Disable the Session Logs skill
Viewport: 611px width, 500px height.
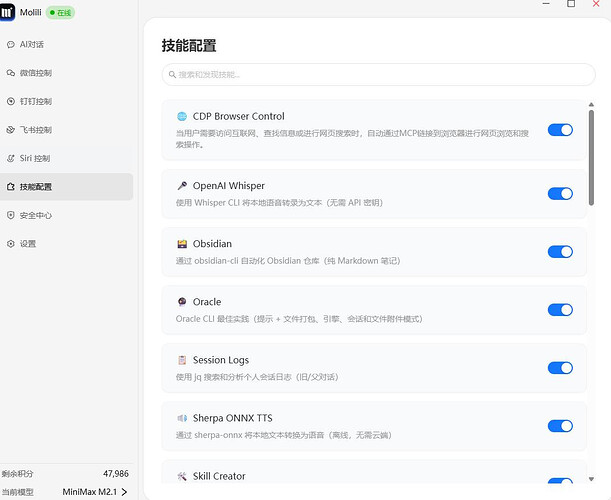tap(560, 367)
